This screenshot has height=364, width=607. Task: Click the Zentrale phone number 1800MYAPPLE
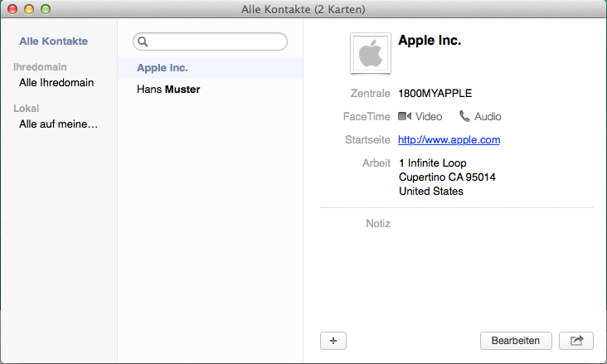point(435,94)
